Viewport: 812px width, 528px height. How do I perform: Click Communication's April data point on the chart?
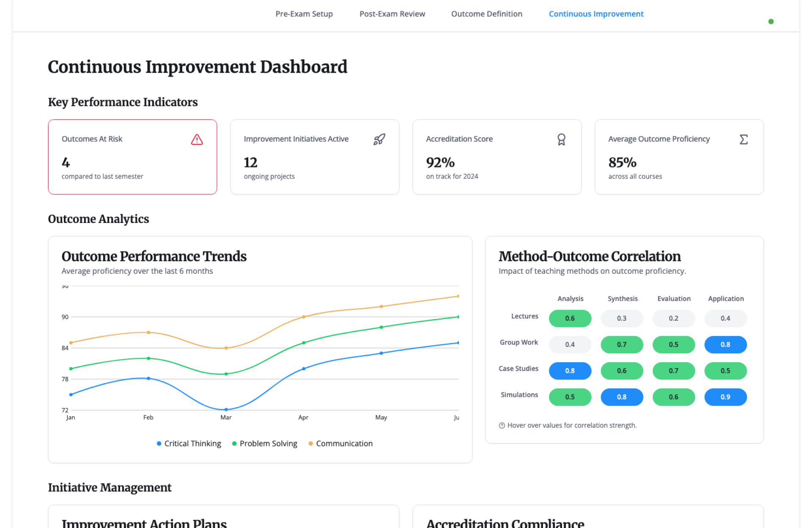coord(304,317)
